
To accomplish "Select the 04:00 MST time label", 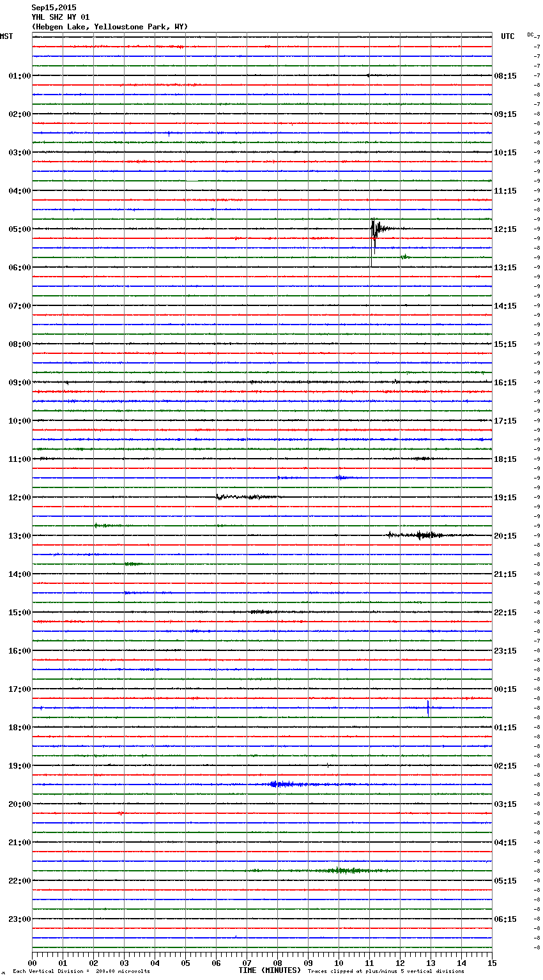I will click(x=20, y=191).
